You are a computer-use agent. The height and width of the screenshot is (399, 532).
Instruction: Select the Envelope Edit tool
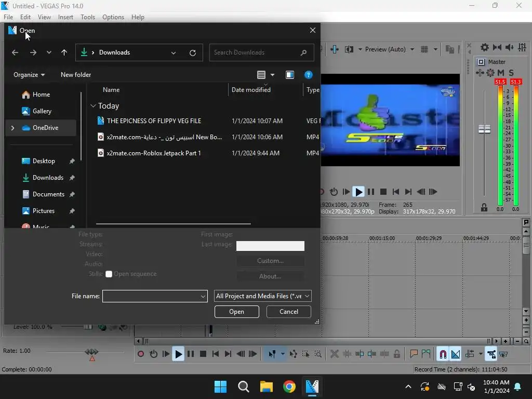[x=294, y=354]
